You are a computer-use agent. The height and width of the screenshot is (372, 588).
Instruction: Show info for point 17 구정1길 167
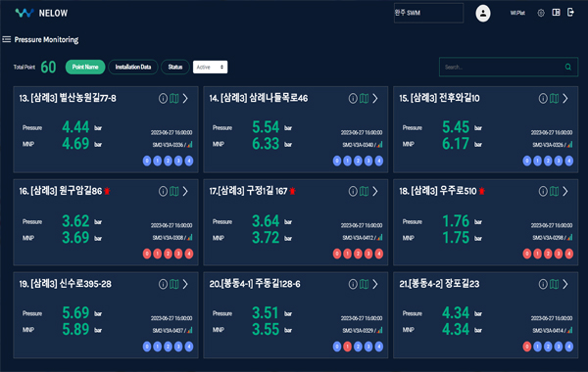point(353,192)
